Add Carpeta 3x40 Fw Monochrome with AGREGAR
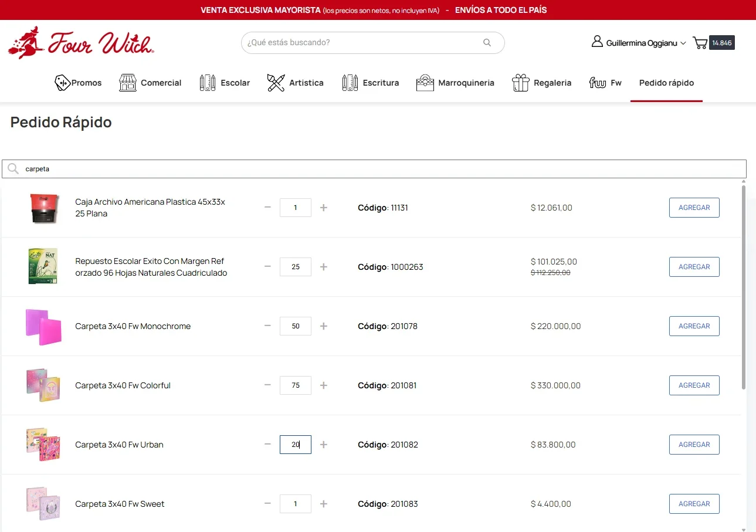This screenshot has width=756, height=532. (694, 326)
